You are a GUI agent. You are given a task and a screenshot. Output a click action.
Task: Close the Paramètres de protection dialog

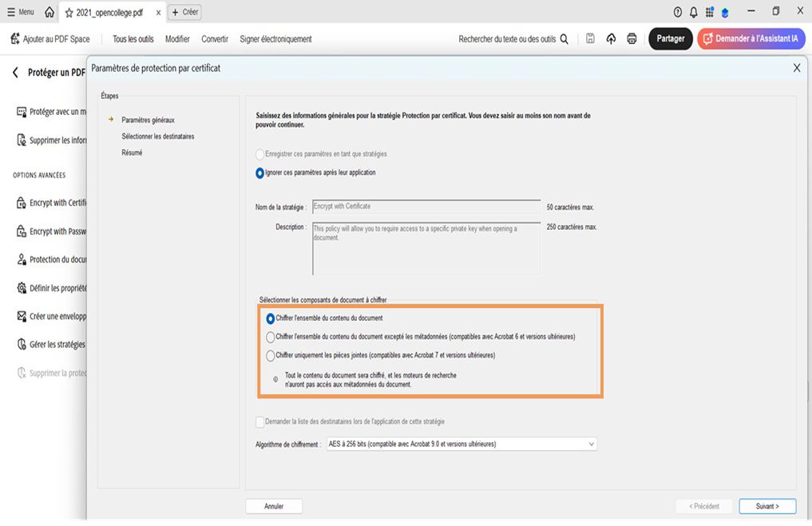pyautogui.click(x=797, y=68)
